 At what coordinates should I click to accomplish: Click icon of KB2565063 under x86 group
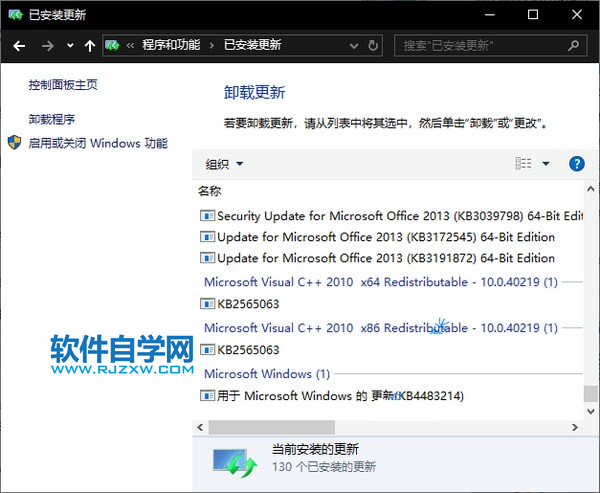click(x=207, y=350)
